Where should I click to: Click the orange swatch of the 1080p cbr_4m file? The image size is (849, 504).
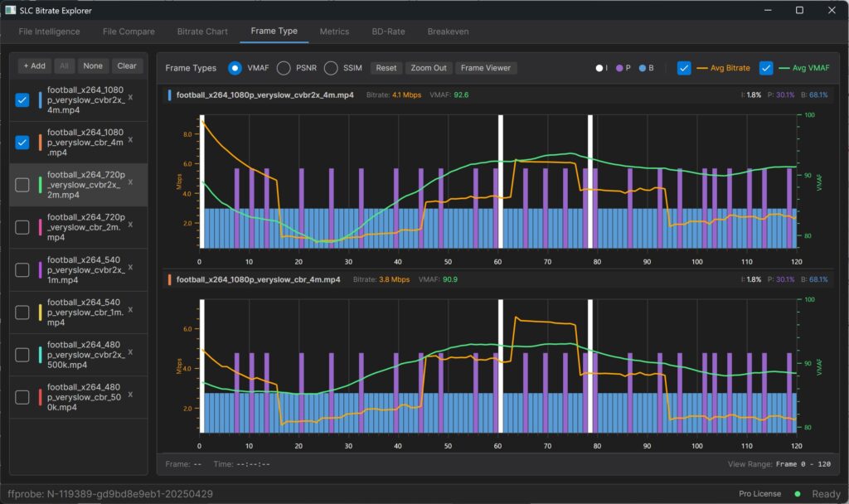click(40, 143)
